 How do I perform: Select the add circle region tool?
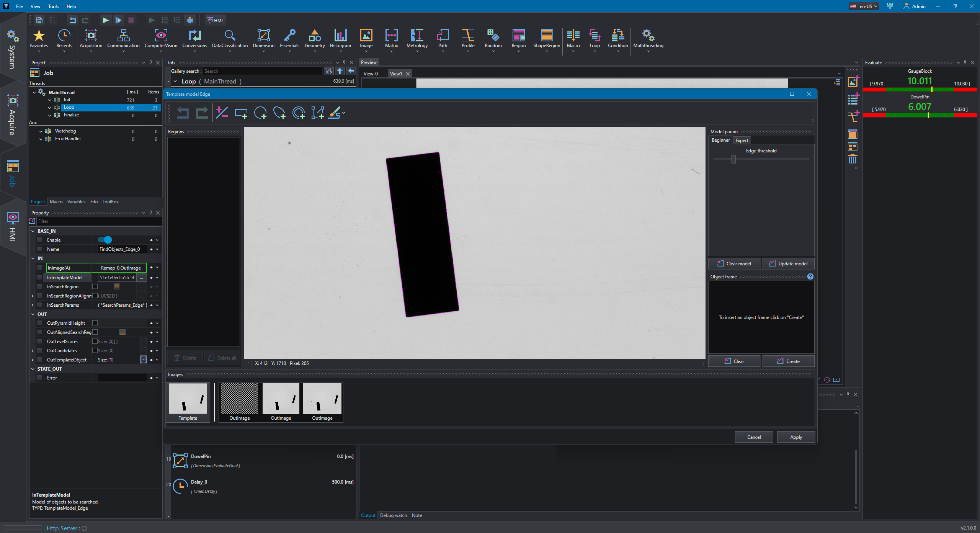pyautogui.click(x=260, y=113)
